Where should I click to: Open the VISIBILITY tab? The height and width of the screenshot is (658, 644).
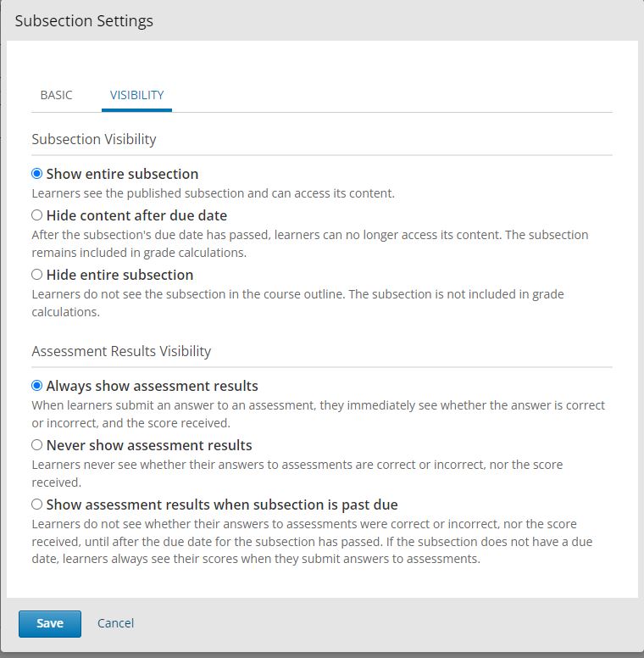[136, 95]
